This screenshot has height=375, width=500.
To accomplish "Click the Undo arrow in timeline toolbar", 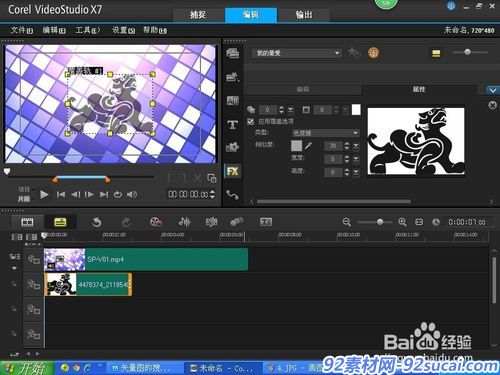I will [x=96, y=222].
